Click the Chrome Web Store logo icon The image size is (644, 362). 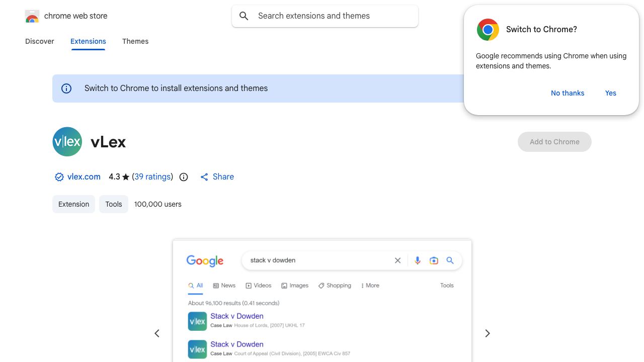coord(32,16)
